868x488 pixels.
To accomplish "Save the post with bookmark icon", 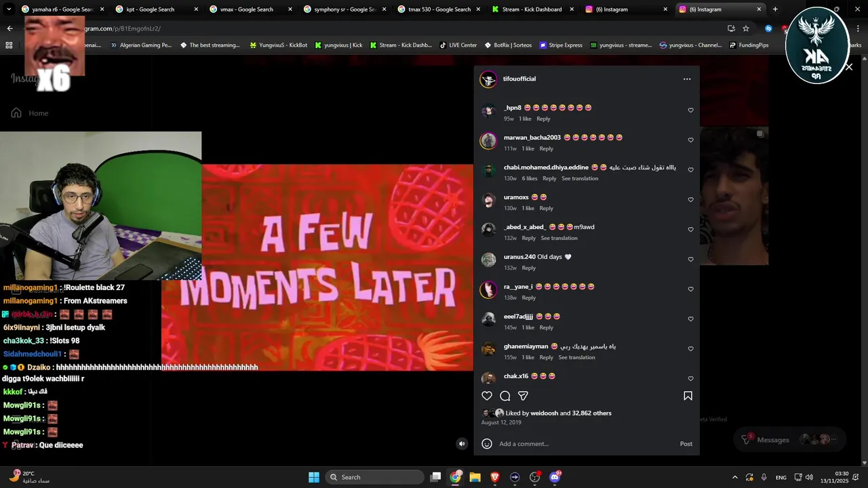I will click(688, 396).
